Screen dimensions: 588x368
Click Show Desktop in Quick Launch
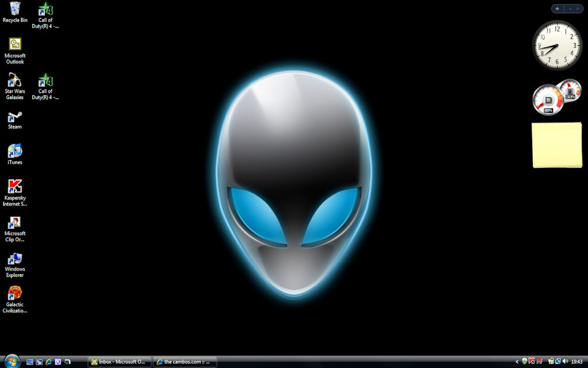point(30,362)
